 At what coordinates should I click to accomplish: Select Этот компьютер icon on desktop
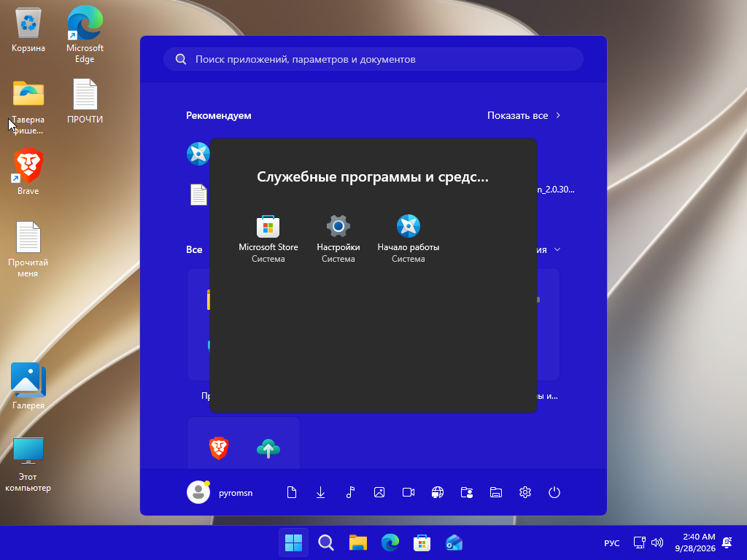pyautogui.click(x=28, y=464)
